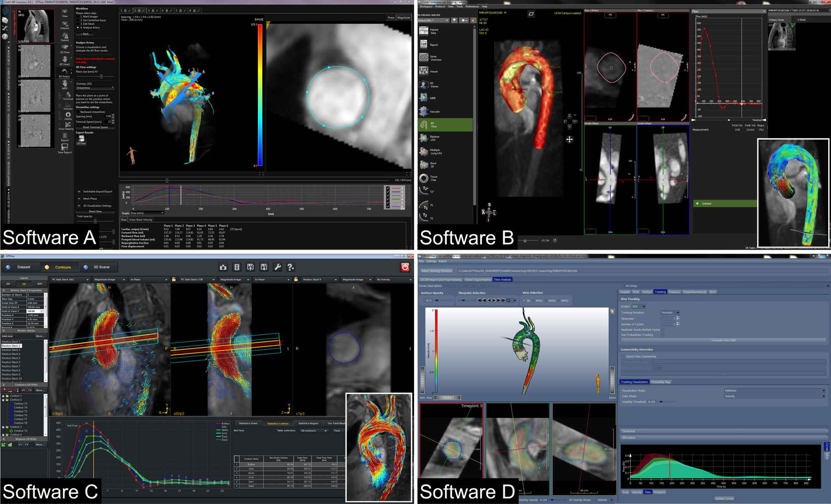Click the Volume view icon in Software A
Screen dimensions: 831x504
point(64,25)
